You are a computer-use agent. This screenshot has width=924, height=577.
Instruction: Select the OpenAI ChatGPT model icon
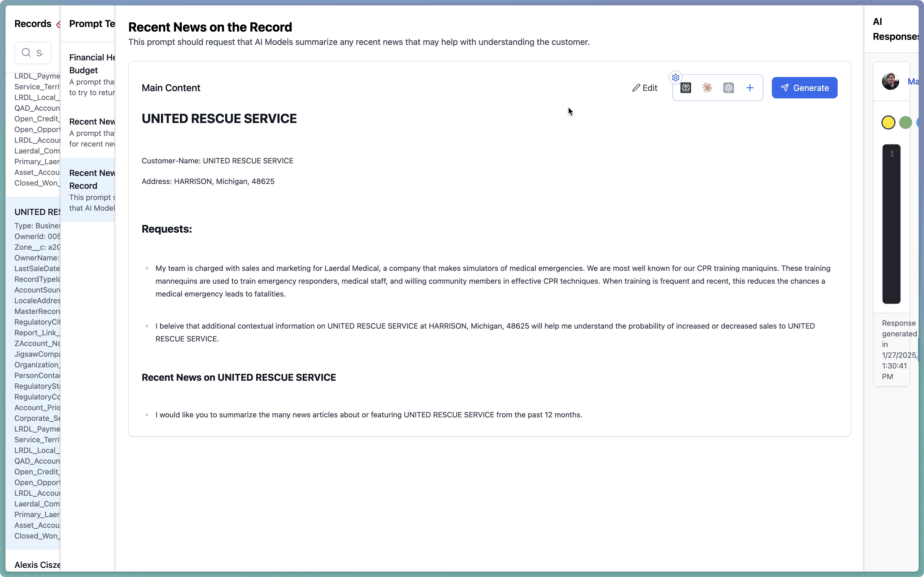pyautogui.click(x=728, y=88)
